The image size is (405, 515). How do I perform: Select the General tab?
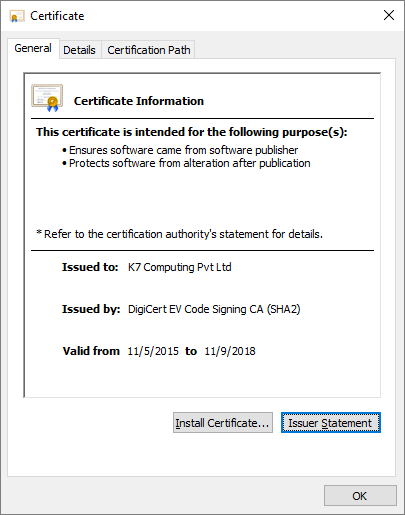click(33, 48)
